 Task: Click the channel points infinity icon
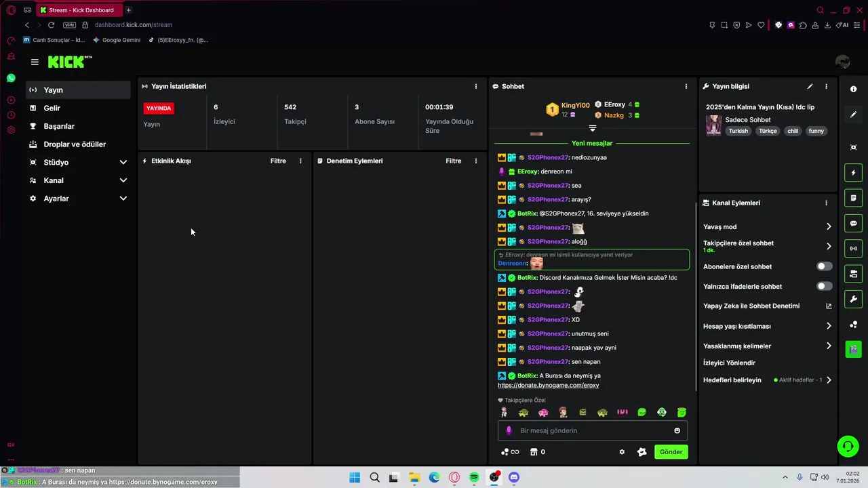click(x=509, y=452)
